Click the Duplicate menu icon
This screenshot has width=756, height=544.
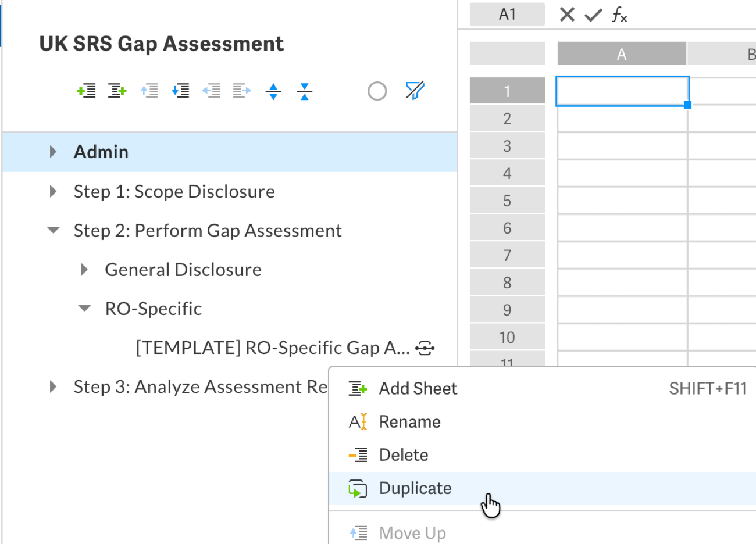358,489
